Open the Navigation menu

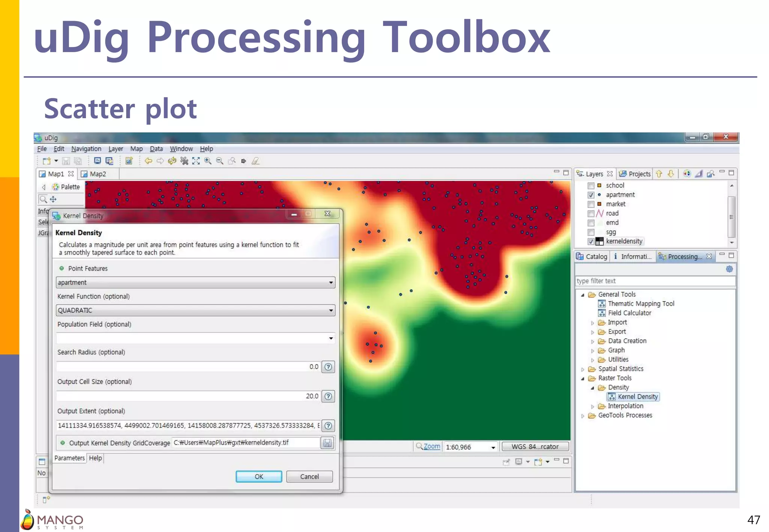(86, 149)
